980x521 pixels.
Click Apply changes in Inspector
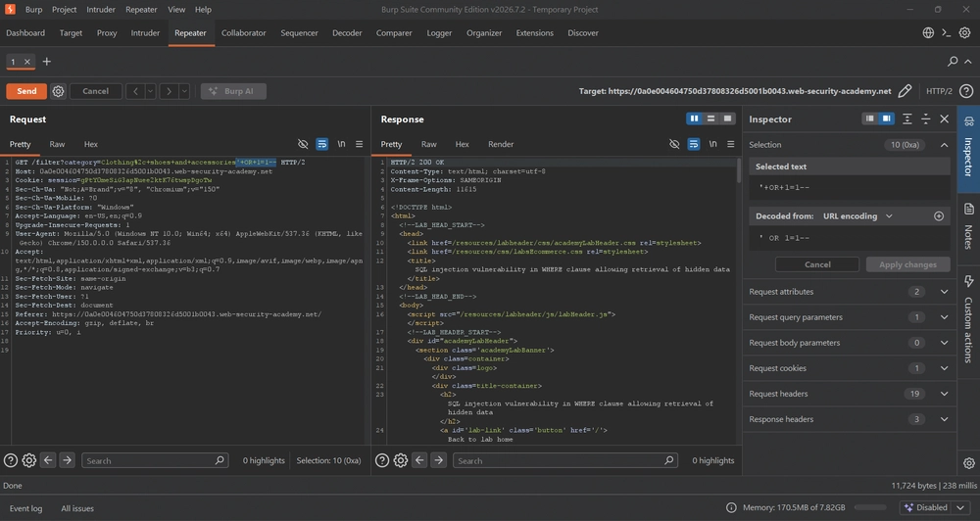(907, 264)
